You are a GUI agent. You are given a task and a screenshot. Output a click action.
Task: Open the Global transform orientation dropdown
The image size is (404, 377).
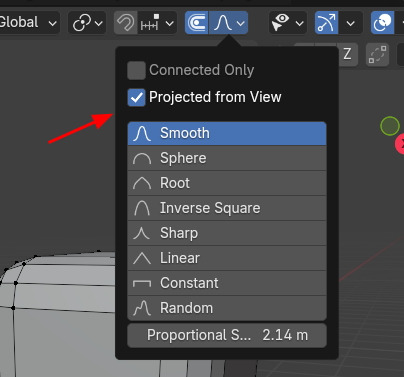tap(29, 23)
